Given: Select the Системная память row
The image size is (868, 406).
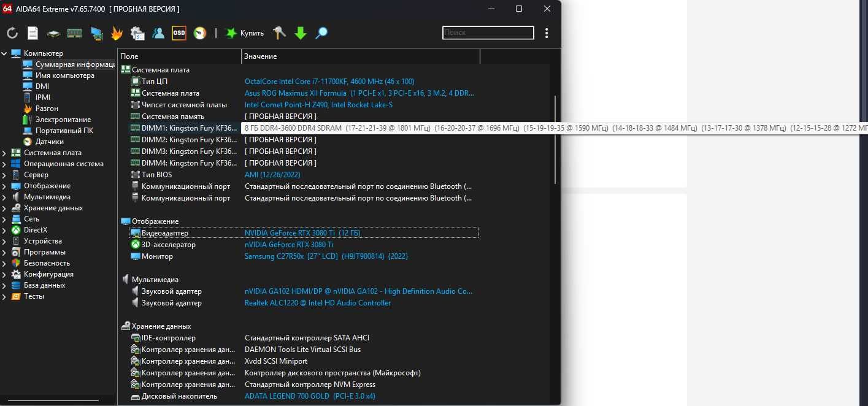Looking at the screenshot, I should pyautogui.click(x=304, y=117).
